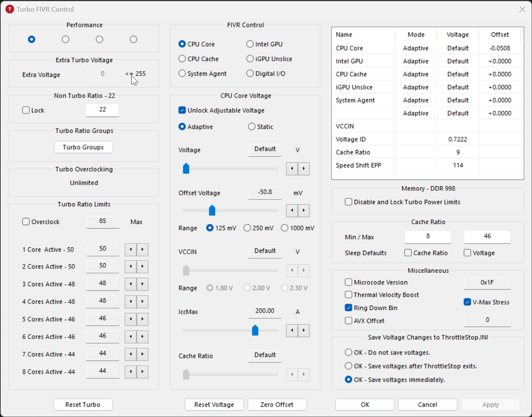Click the IccMax increase arrow
The width and height of the screenshot is (532, 417).
[304, 331]
